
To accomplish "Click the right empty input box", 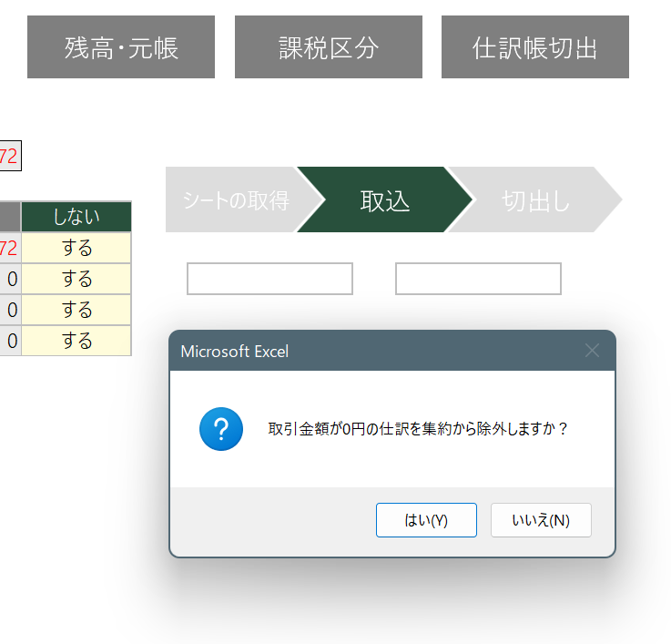I will pyautogui.click(x=478, y=279).
